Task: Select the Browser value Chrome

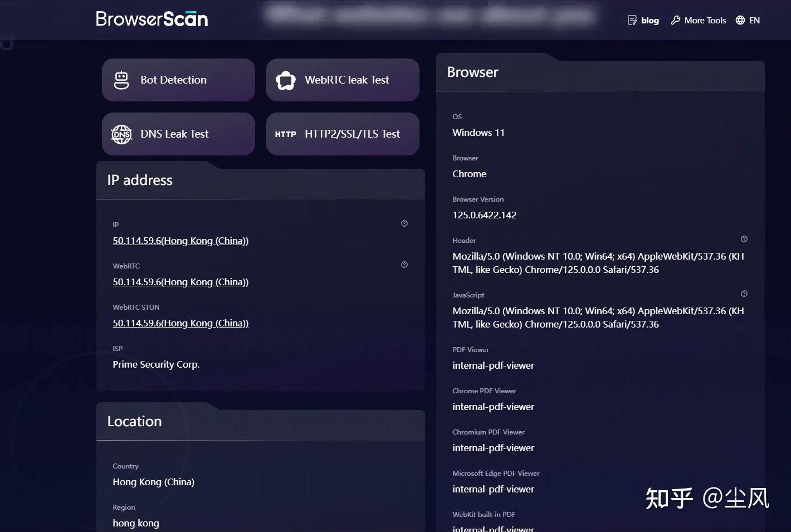Action: [x=470, y=174]
